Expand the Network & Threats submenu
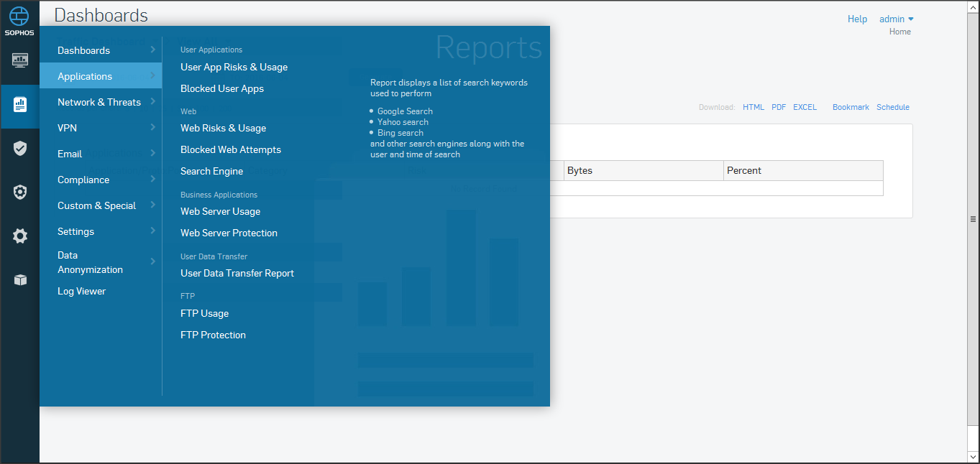The height and width of the screenshot is (464, 980). pos(100,102)
